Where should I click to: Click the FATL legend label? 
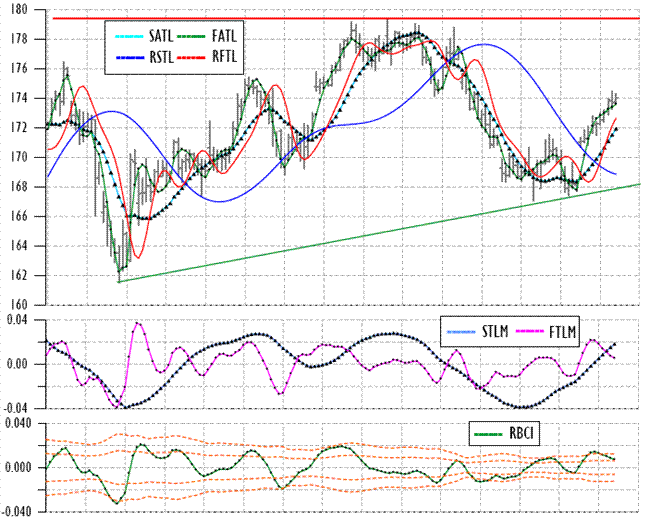224,36
